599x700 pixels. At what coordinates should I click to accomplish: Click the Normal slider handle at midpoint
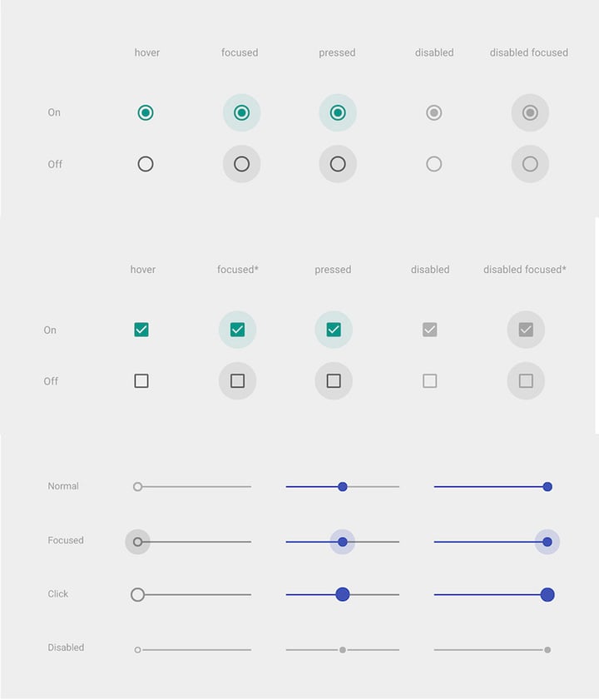pyautogui.click(x=343, y=487)
